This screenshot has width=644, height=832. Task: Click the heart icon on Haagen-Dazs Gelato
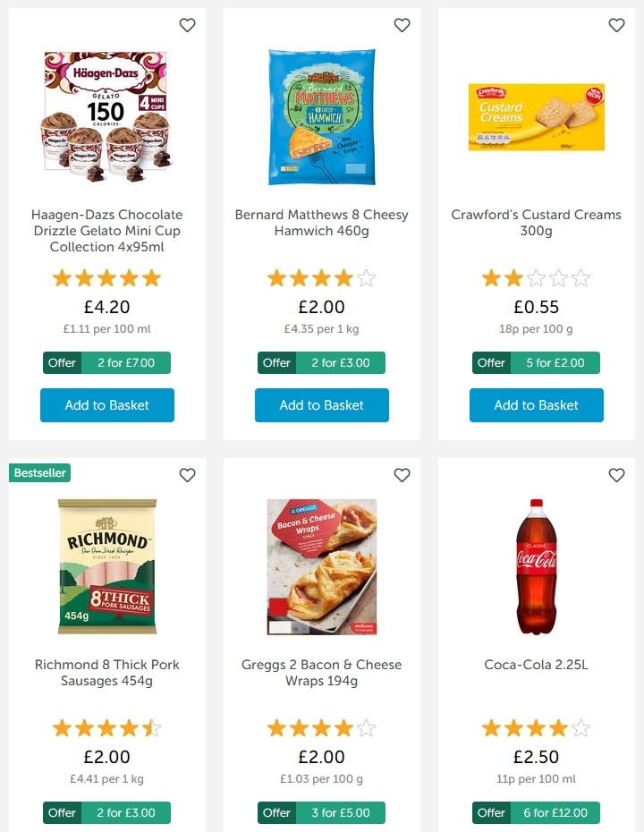point(187,25)
